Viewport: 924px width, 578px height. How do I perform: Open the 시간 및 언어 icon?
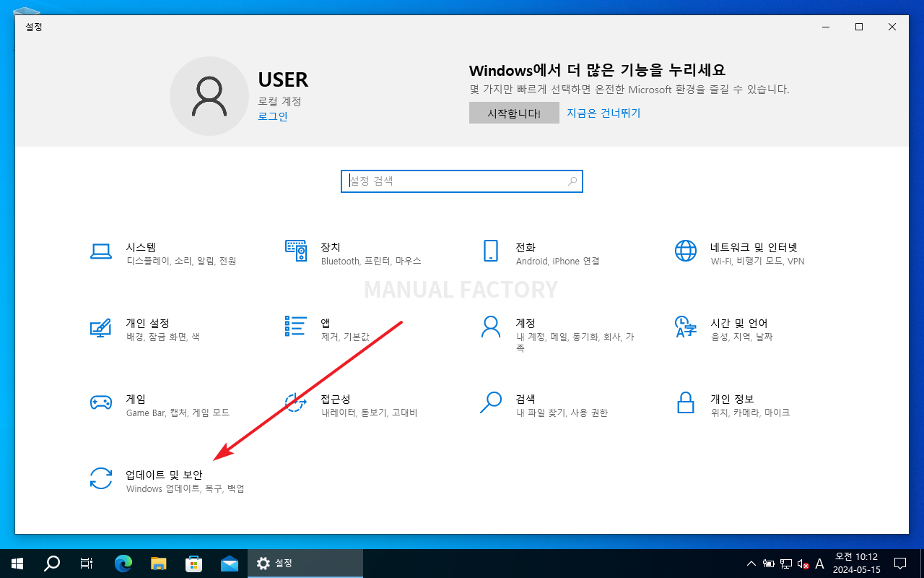point(686,327)
